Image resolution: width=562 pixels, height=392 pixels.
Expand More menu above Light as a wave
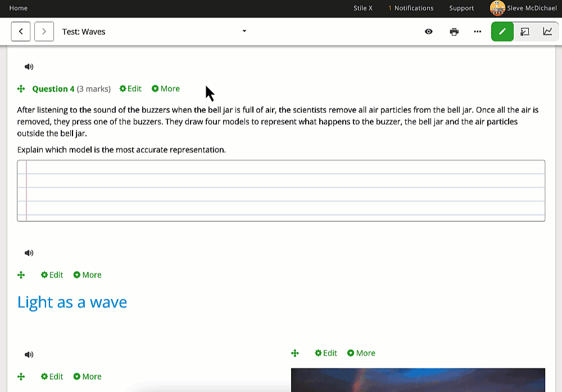(87, 275)
